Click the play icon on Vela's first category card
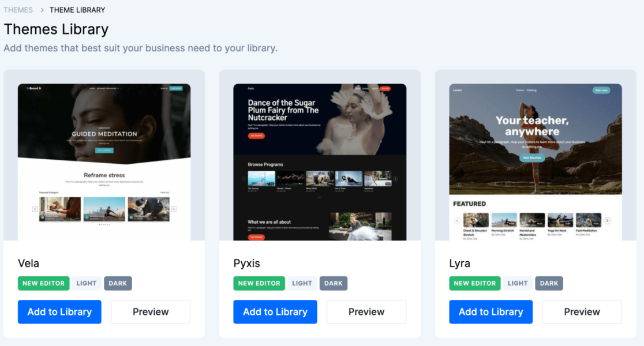Screen dimensions: 644x346 tap(42, 217)
